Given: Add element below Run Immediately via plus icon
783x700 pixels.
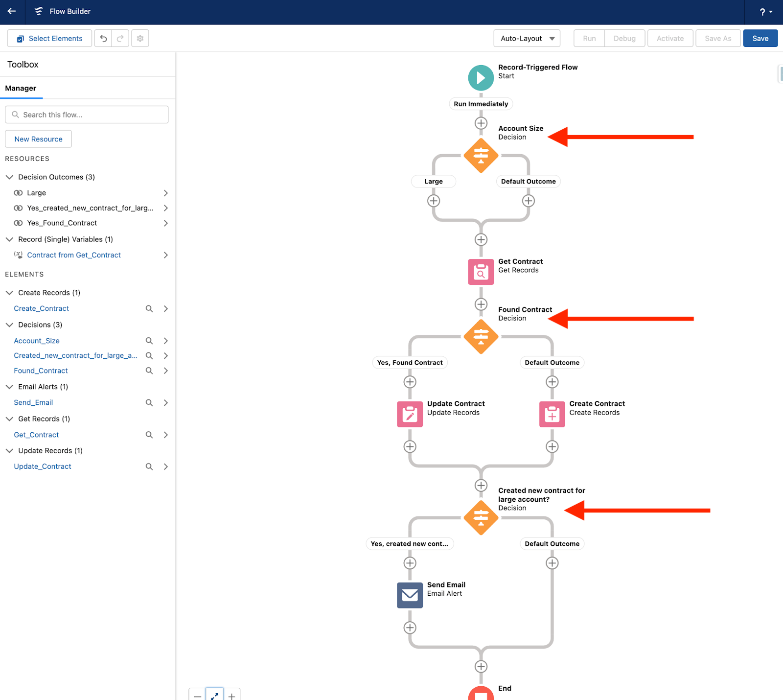Looking at the screenshot, I should (x=481, y=123).
